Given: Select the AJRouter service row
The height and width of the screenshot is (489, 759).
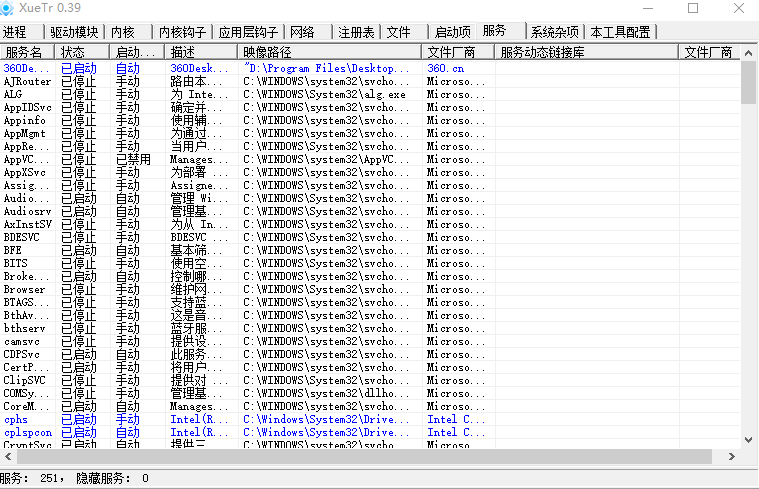Looking at the screenshot, I should [26, 81].
